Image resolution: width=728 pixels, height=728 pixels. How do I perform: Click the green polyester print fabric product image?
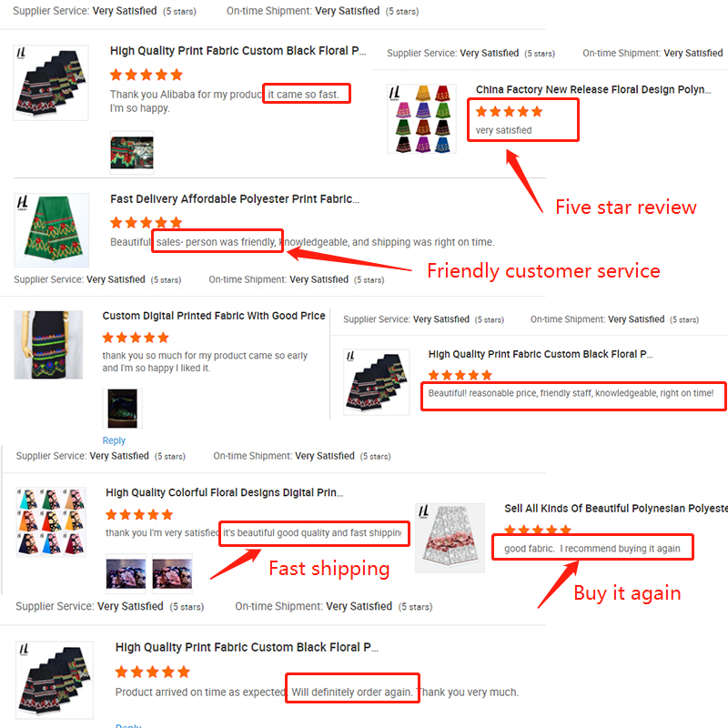click(52, 230)
